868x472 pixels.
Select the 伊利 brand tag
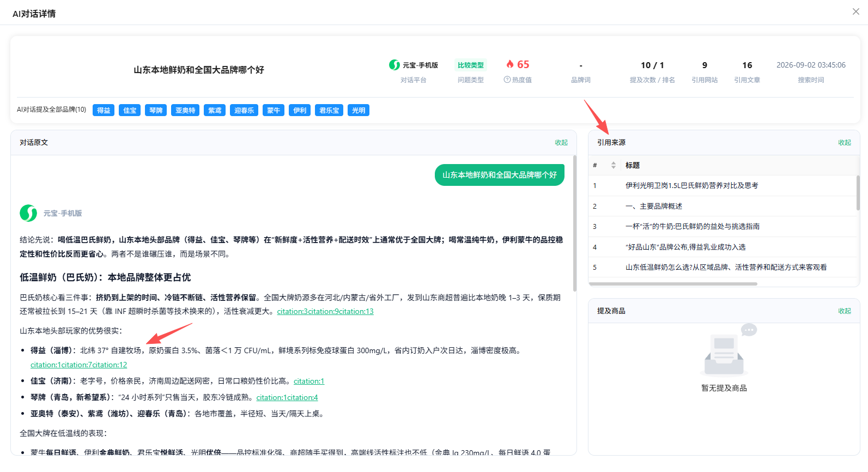(300, 110)
